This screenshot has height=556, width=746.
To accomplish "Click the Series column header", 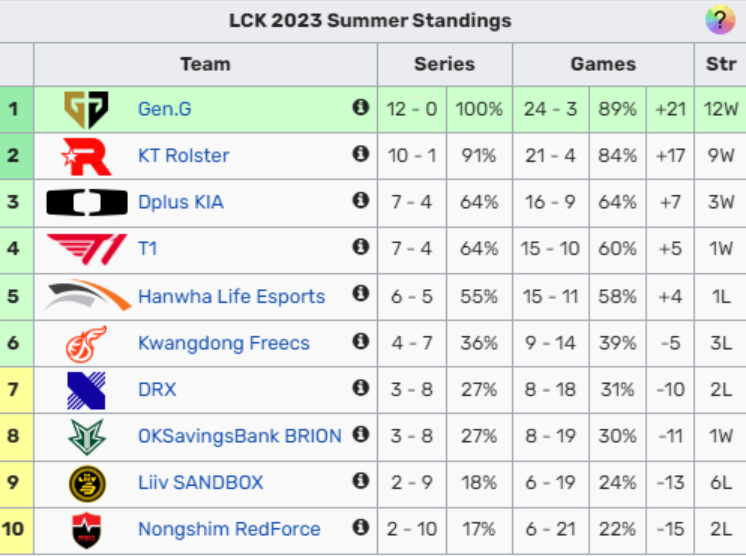I will 445,64.
